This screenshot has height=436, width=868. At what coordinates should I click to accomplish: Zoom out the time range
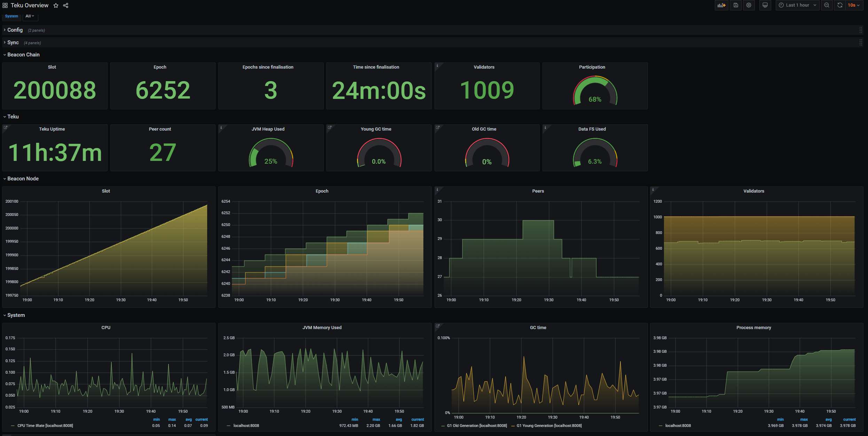click(827, 5)
